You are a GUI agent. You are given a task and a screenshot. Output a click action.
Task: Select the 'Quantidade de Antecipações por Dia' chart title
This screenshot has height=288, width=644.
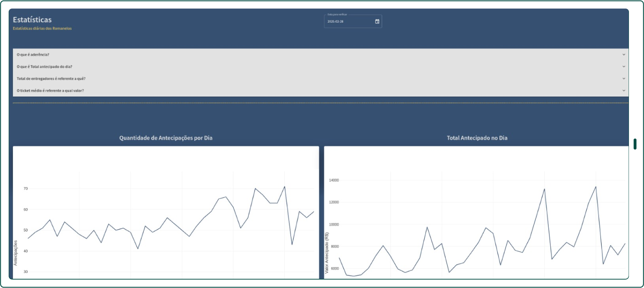166,138
